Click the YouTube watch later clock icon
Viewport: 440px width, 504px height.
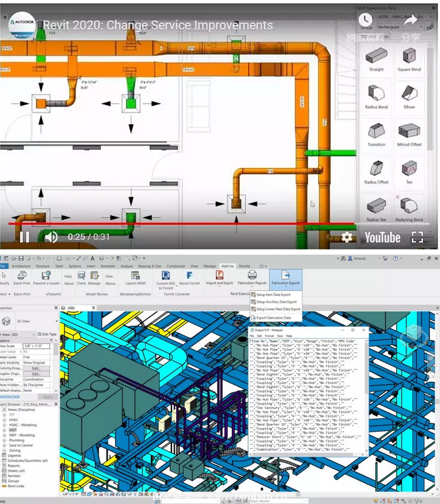pos(365,20)
